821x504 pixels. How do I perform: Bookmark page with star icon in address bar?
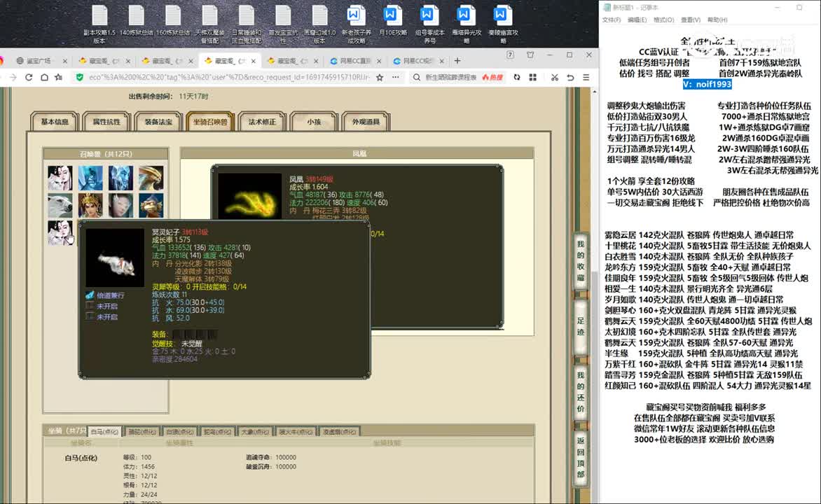click(x=380, y=78)
